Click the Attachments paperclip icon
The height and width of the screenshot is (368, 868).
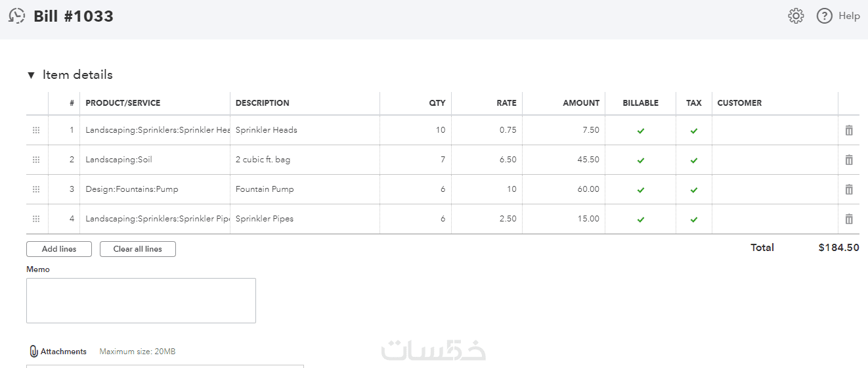(34, 352)
